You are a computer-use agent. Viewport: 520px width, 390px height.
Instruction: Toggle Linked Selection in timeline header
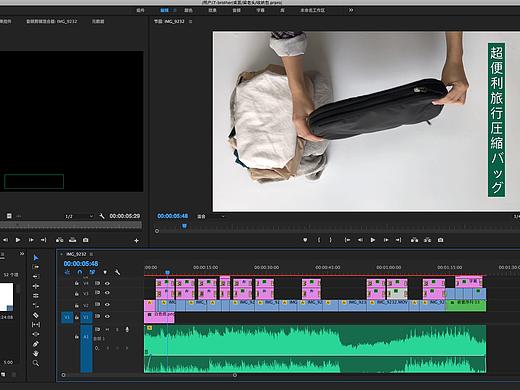coord(92,272)
